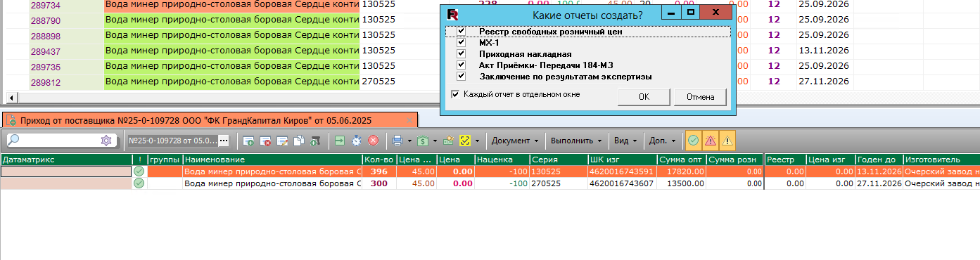The height and width of the screenshot is (260, 980).
Task: Toggle Каждый отчет в отдельном окне
Action: (455, 94)
